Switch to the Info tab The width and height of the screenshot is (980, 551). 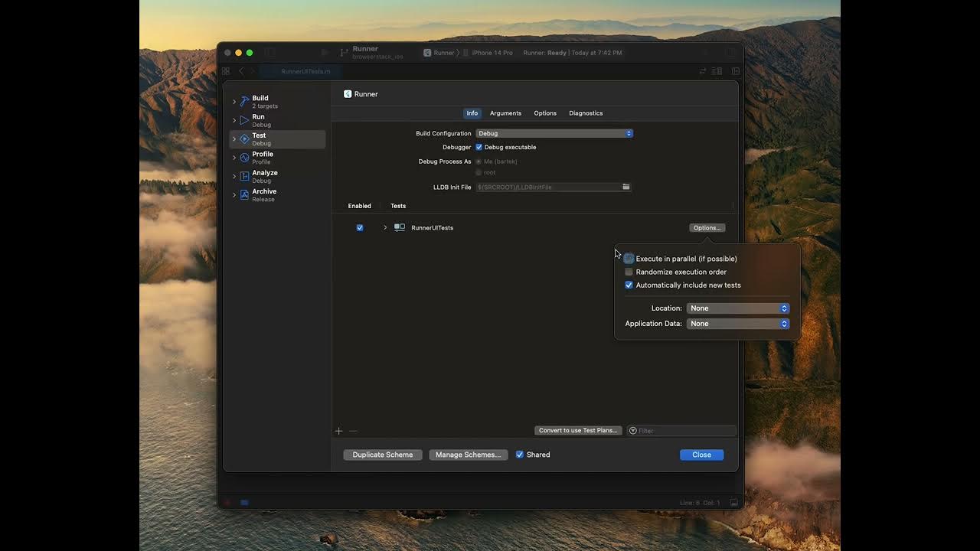point(472,113)
